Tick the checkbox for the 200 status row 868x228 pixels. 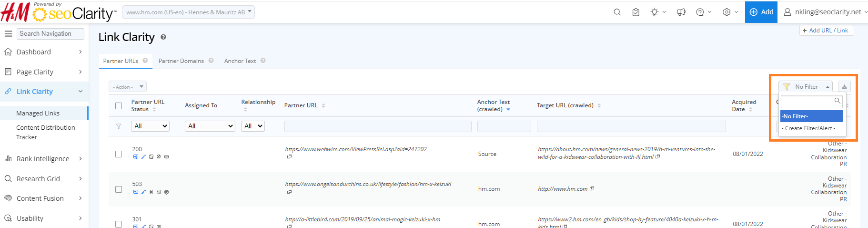pyautogui.click(x=119, y=154)
